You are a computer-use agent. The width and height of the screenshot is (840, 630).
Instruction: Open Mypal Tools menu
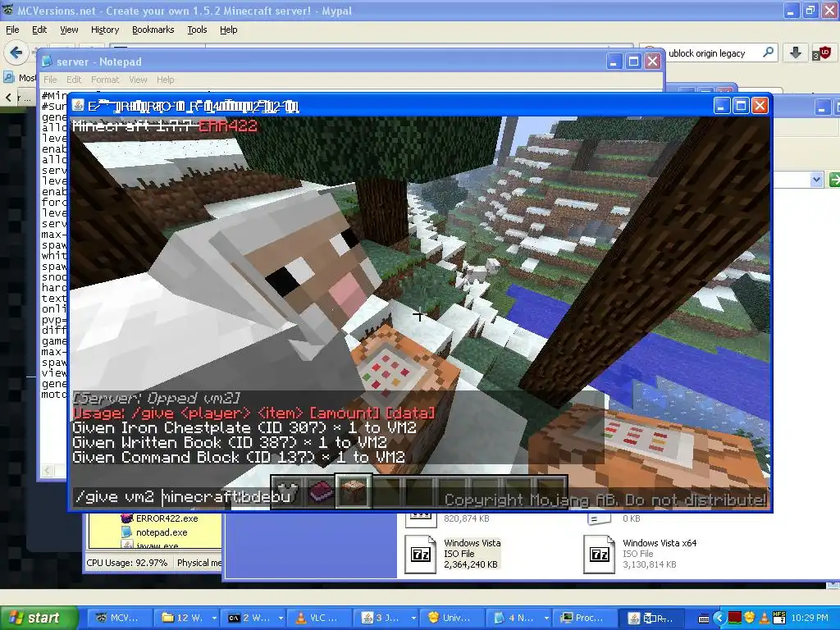pos(197,30)
